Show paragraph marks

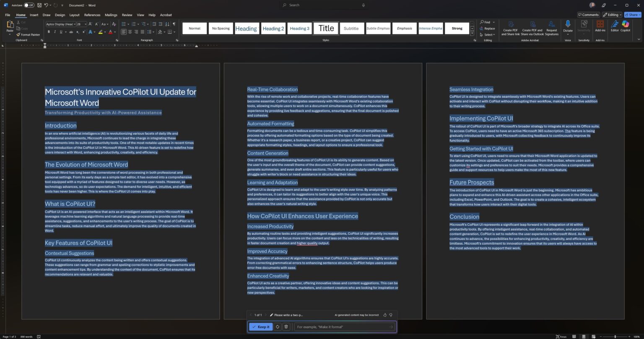tap(174, 24)
